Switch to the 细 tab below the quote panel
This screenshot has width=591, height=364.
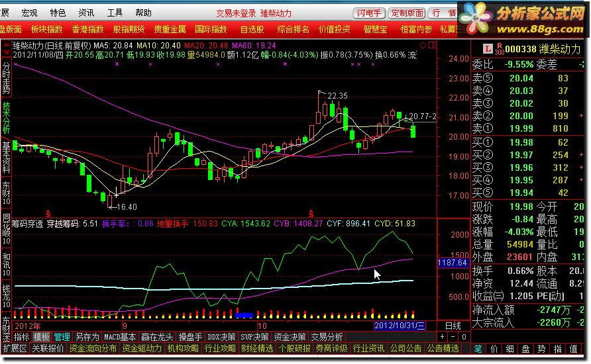coord(510,349)
